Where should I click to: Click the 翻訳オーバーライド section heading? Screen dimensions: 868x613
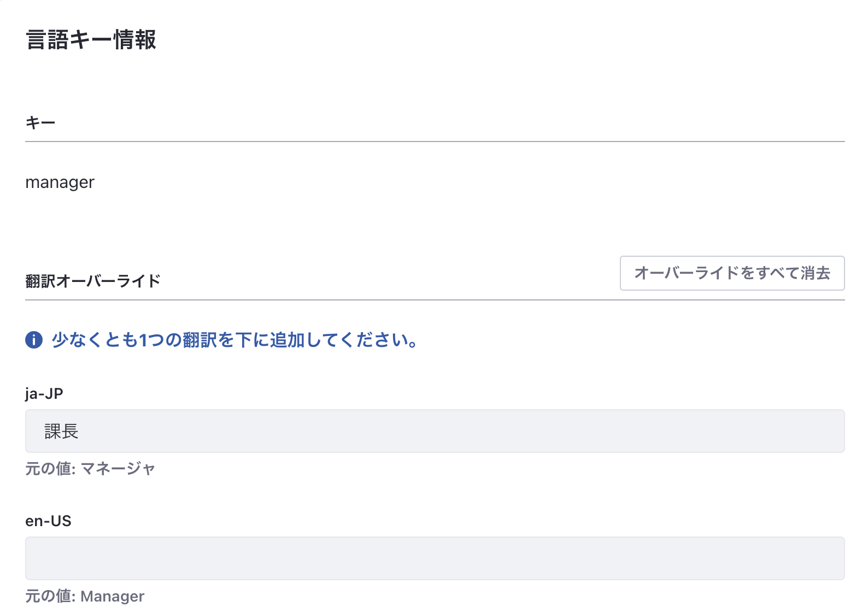(x=93, y=281)
